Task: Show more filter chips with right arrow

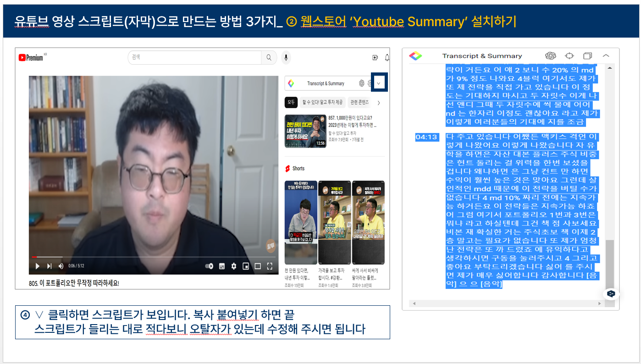Action: [379, 102]
